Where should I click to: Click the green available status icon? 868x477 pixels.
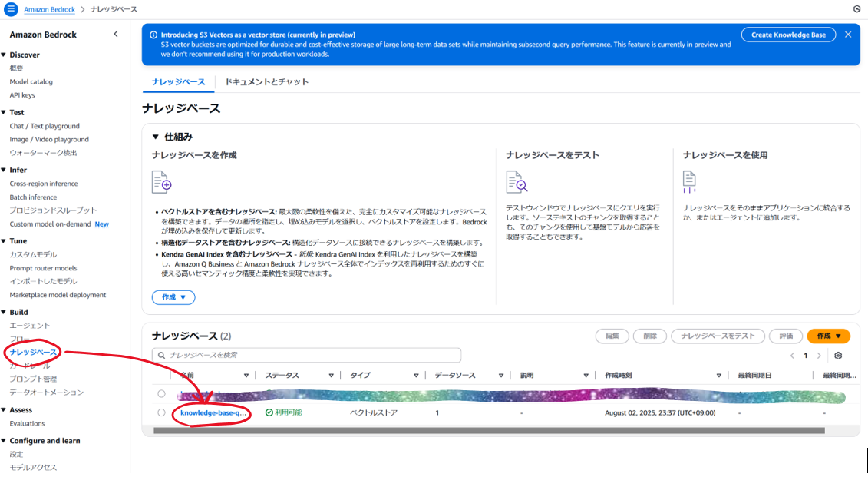(x=269, y=412)
